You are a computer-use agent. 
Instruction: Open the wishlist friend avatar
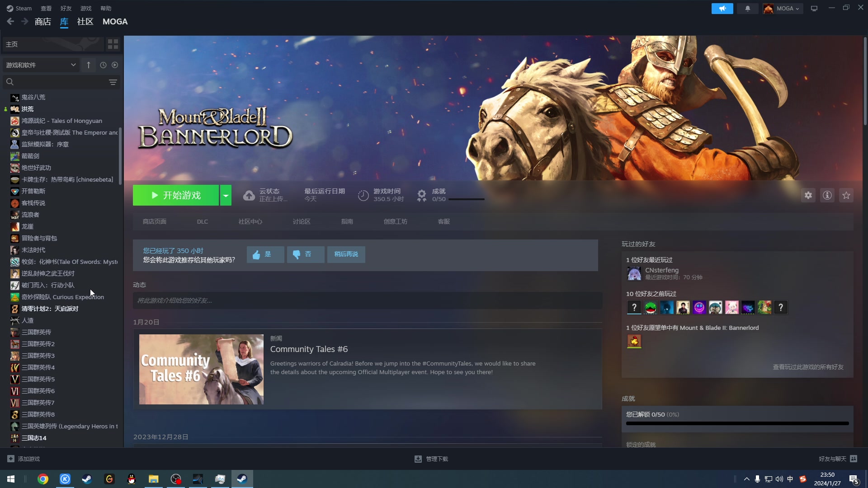coord(634,341)
